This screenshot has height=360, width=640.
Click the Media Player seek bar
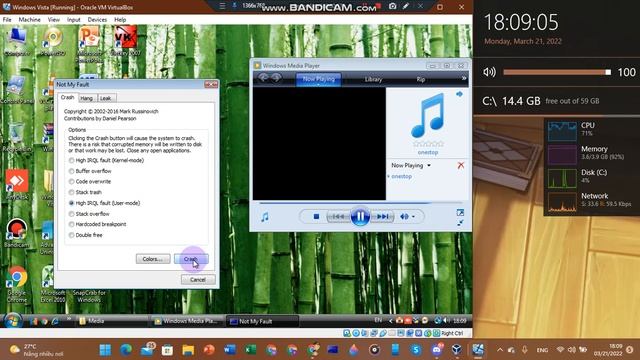click(360, 202)
